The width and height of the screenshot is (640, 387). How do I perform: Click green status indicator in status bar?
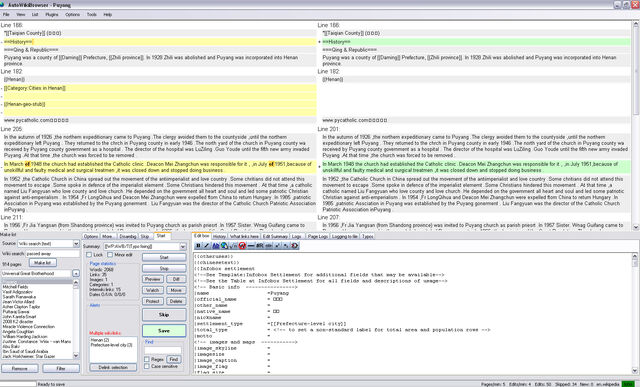tap(627, 384)
